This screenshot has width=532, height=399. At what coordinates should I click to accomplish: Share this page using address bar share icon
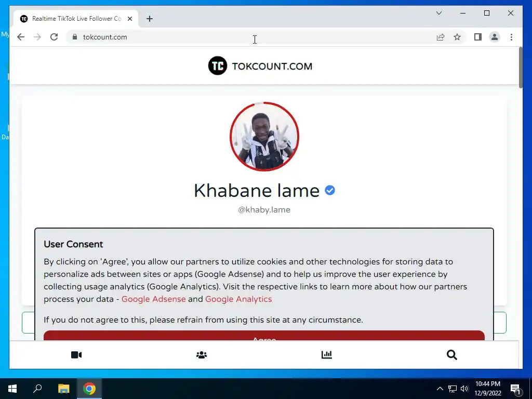[x=441, y=37]
